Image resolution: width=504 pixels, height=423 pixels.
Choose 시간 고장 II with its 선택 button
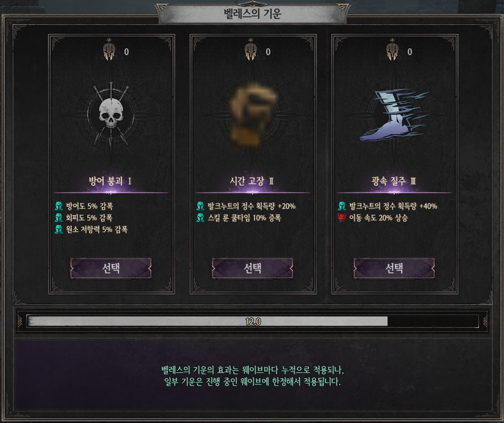pos(253,268)
